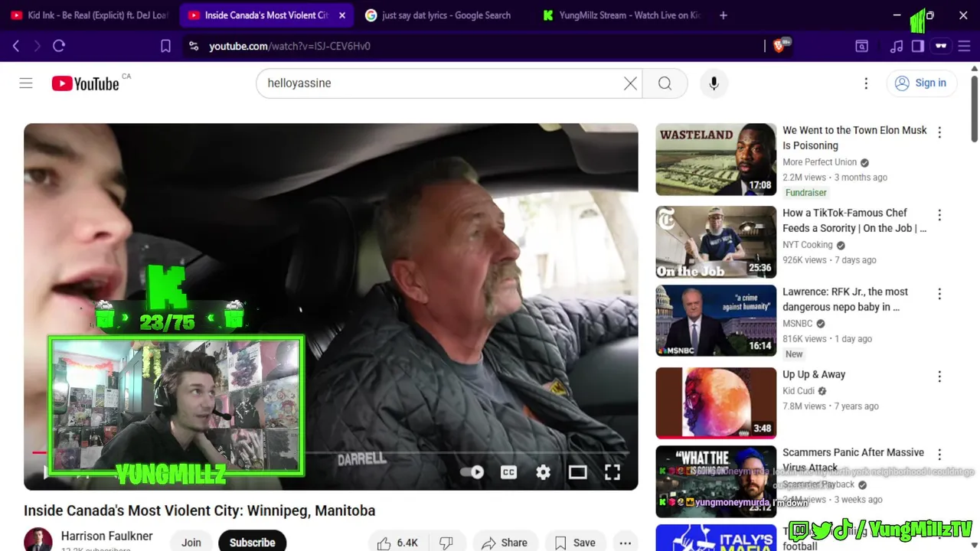The image size is (980, 551).
Task: Click the youtube.com address bar URL
Action: [289, 46]
